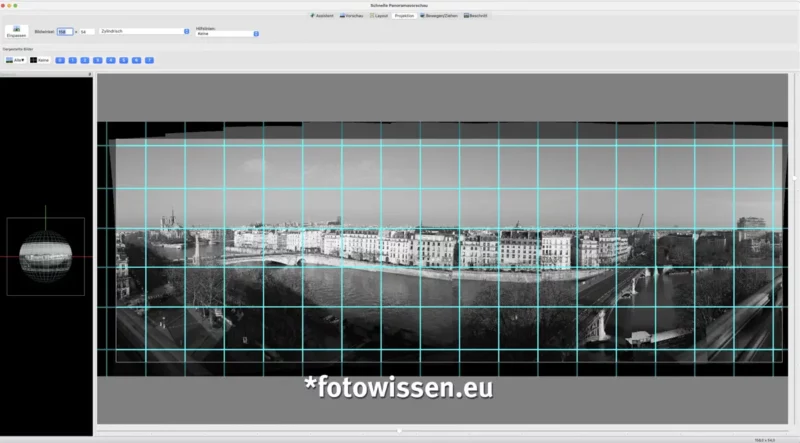Toggle display of image 7
Viewport: 800px width, 443px height.
149,60
